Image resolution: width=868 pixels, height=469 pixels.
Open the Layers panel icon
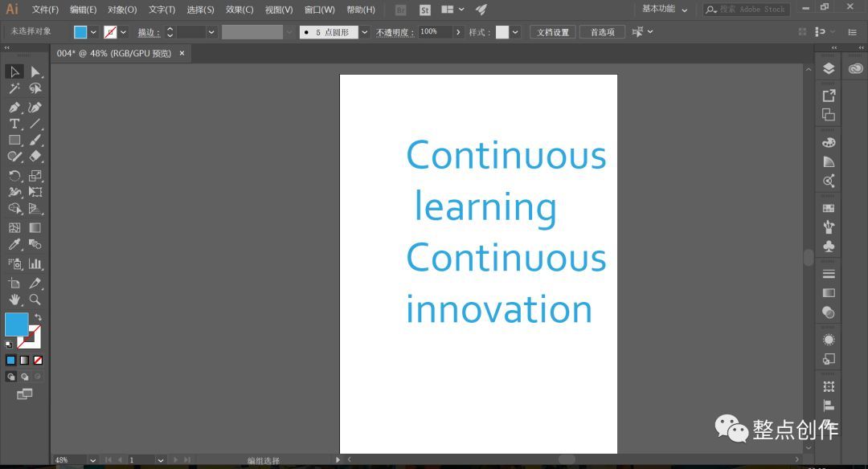click(x=828, y=68)
